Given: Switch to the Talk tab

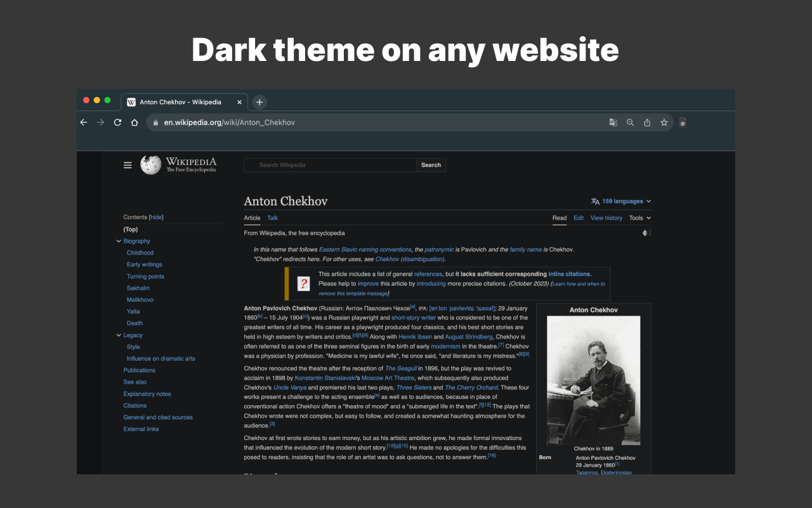Looking at the screenshot, I should tap(272, 218).
